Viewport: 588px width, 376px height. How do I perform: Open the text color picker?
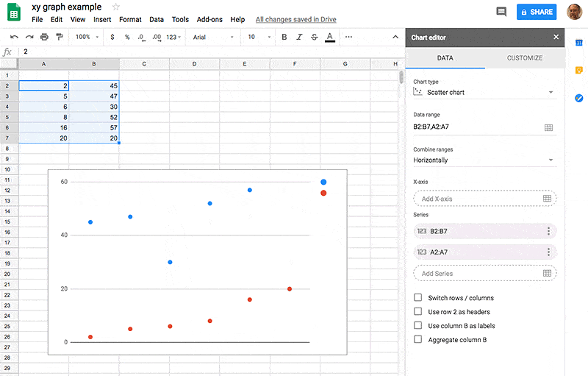(x=329, y=37)
